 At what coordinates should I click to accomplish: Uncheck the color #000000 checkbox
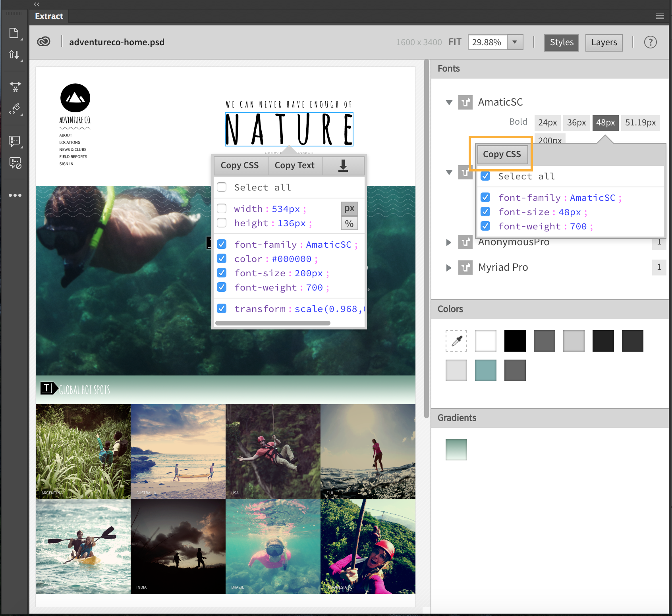(x=222, y=259)
